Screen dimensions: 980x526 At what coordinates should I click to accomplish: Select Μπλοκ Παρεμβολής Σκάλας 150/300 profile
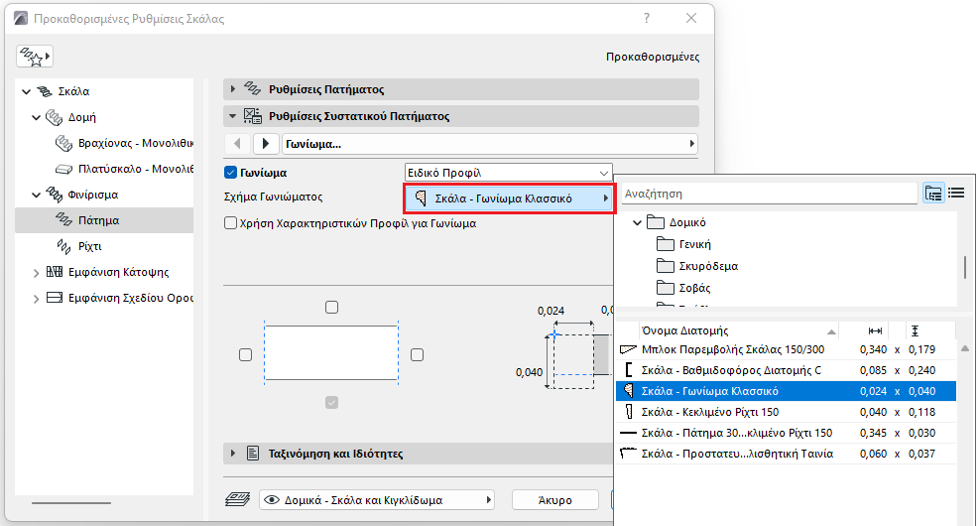click(x=786, y=349)
